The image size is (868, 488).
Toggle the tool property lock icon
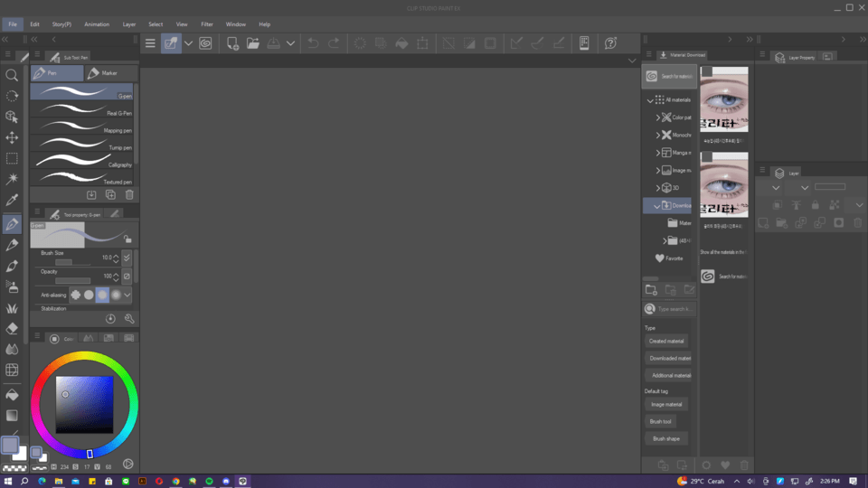(x=127, y=239)
